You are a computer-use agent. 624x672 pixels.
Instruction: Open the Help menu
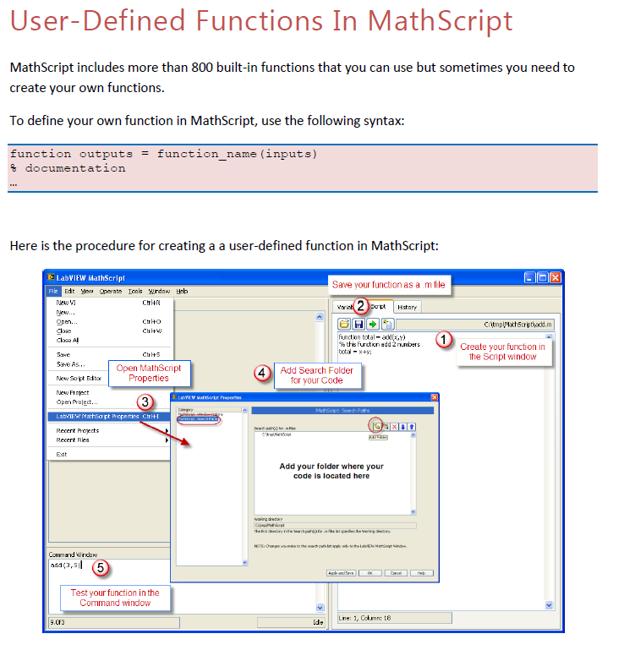click(x=182, y=291)
